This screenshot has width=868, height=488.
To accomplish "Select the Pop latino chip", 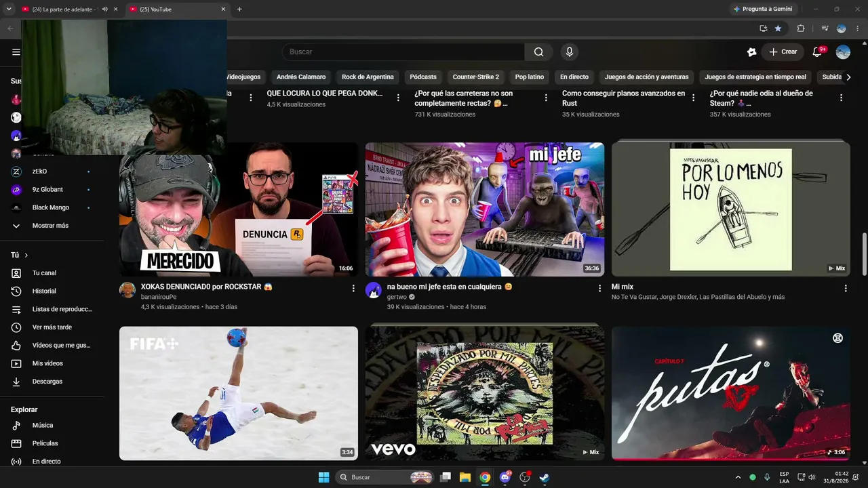I will (x=530, y=77).
